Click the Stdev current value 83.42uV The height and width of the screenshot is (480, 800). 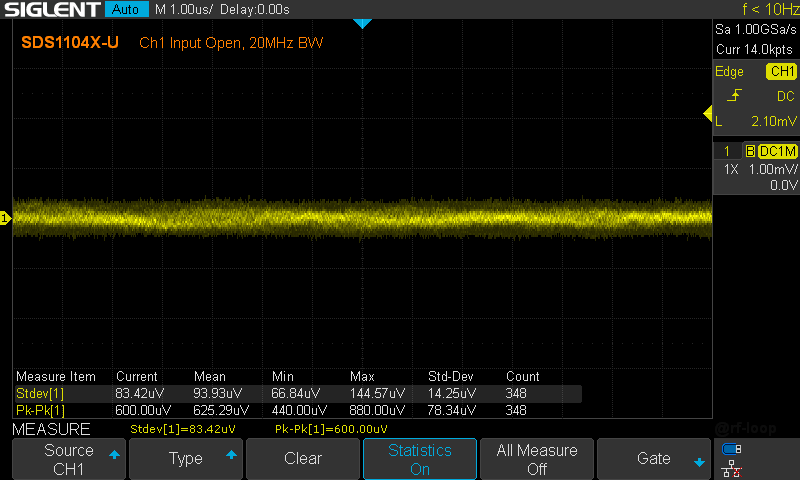(139, 393)
